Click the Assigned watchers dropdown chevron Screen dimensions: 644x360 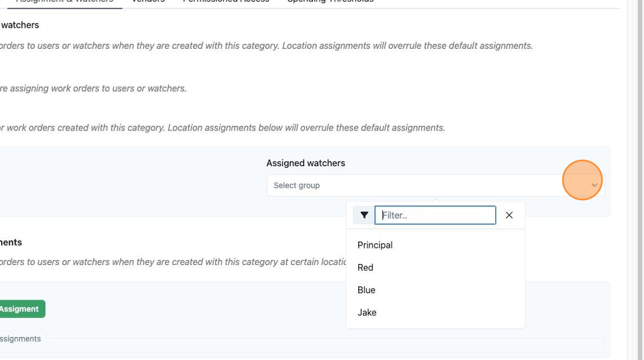(x=594, y=185)
